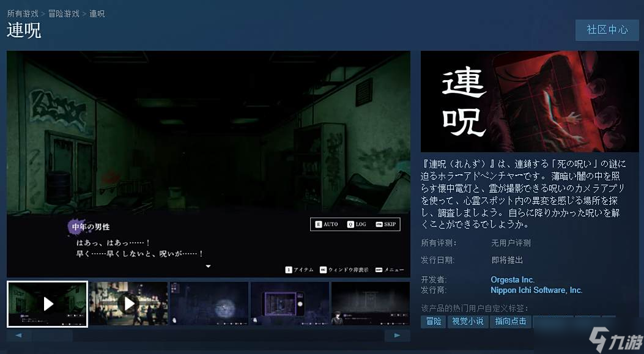Select the fourth screenshot thumbnail

pos(289,304)
